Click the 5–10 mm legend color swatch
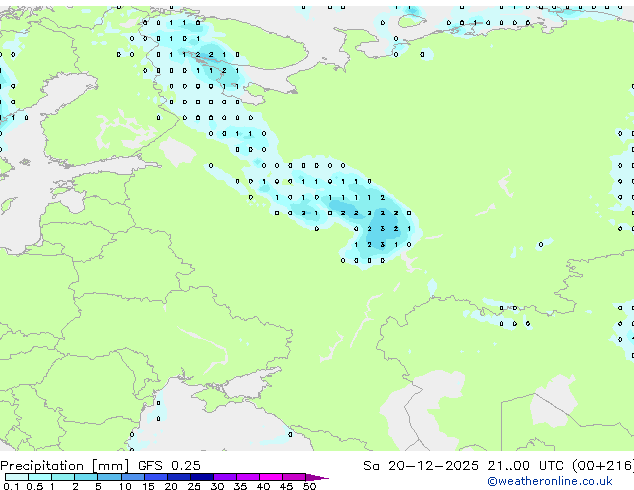Image resolution: width=634 pixels, height=490 pixels. (109, 477)
